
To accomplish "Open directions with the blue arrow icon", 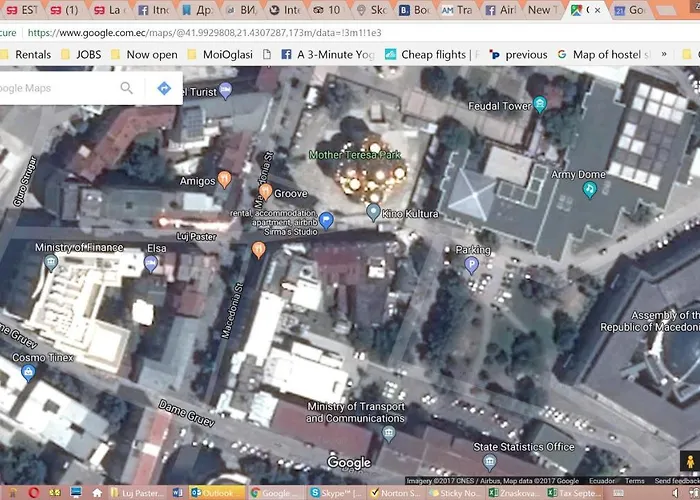I will click(x=164, y=88).
